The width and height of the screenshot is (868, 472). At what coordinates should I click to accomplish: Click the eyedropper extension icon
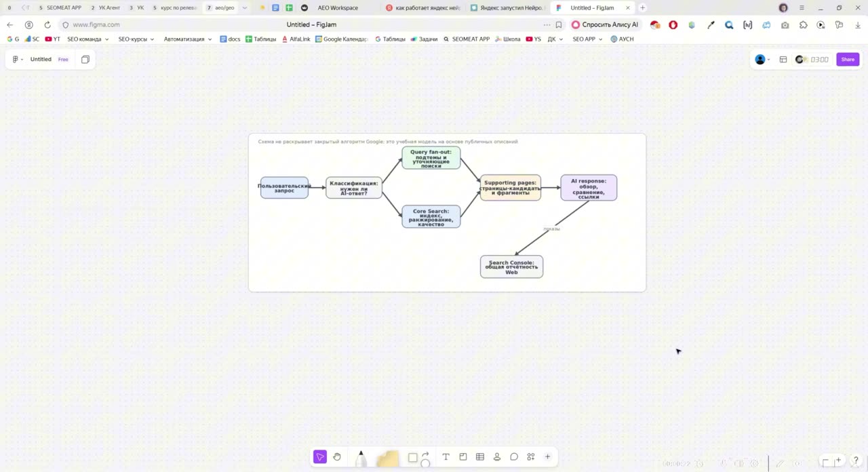coord(711,25)
